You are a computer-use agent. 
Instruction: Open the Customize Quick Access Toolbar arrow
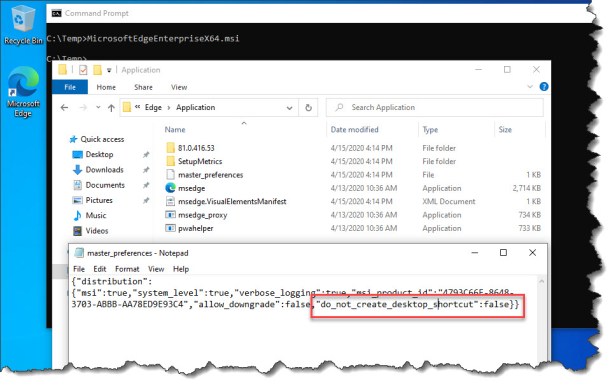(109, 70)
